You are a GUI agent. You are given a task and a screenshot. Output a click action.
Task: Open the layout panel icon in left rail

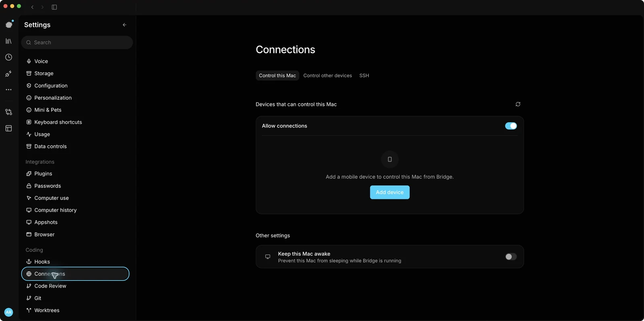[x=8, y=128]
